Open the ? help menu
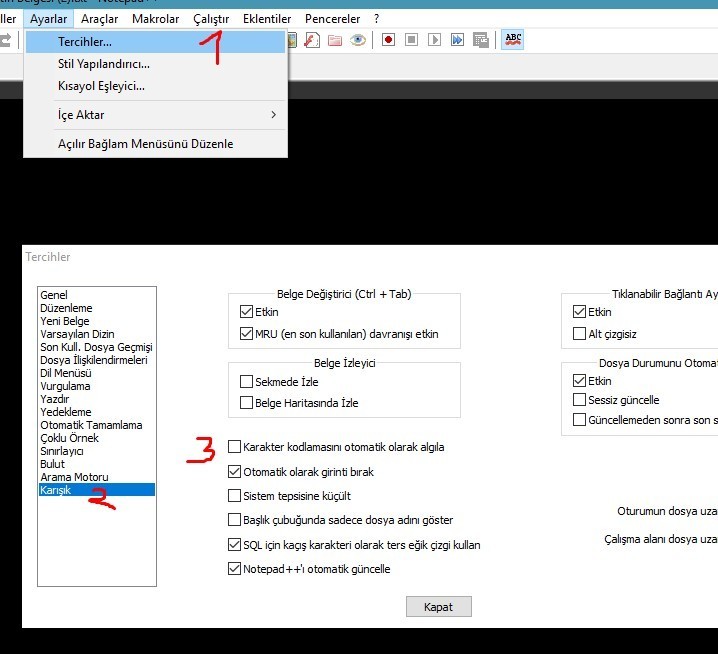This screenshot has height=654, width=718. coord(376,19)
